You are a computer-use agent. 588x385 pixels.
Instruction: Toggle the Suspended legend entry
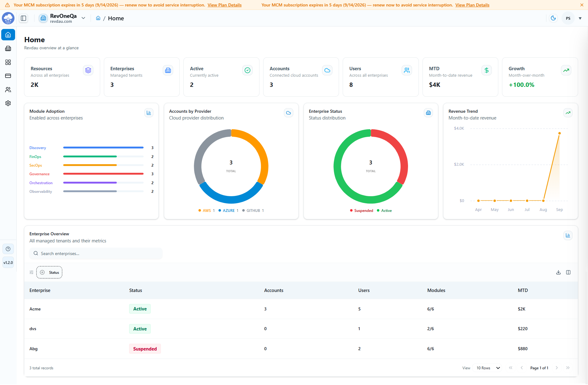click(361, 211)
